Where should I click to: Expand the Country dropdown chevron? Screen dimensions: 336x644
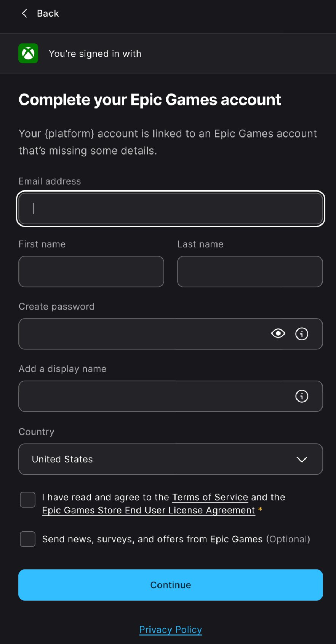[x=302, y=459]
